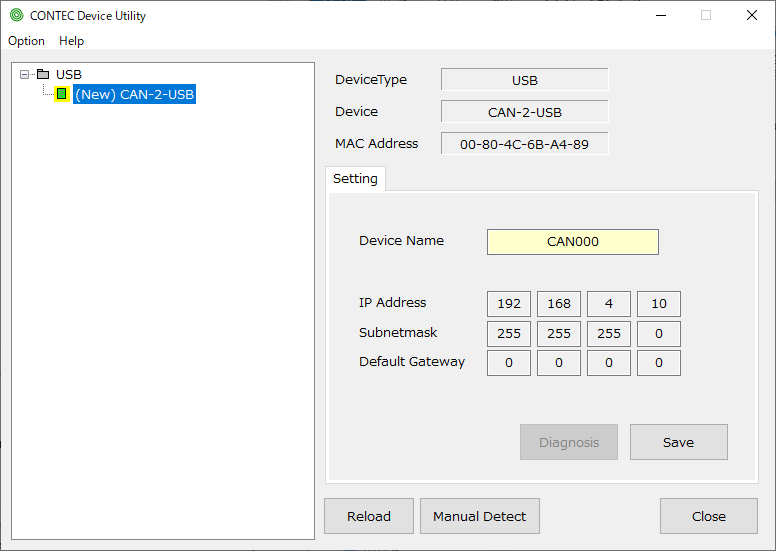The height and width of the screenshot is (551, 776).
Task: Save the device settings
Action: tap(679, 442)
